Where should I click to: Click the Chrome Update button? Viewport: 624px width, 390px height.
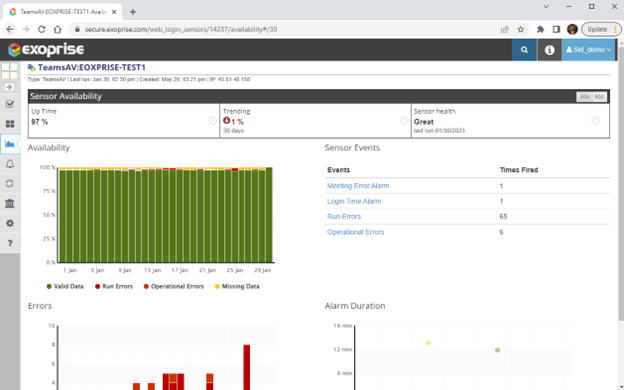pyautogui.click(x=601, y=29)
